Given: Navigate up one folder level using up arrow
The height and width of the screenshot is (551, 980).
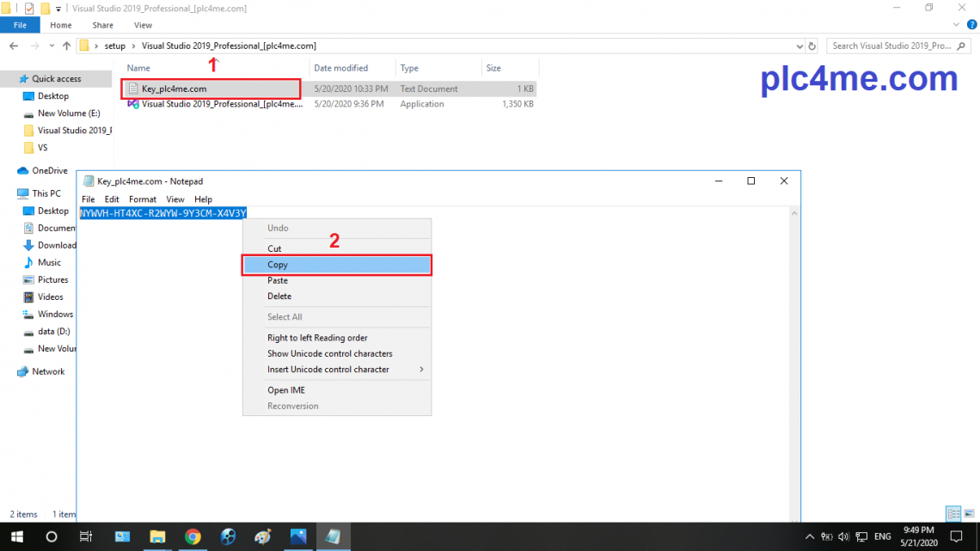Looking at the screenshot, I should [x=65, y=46].
